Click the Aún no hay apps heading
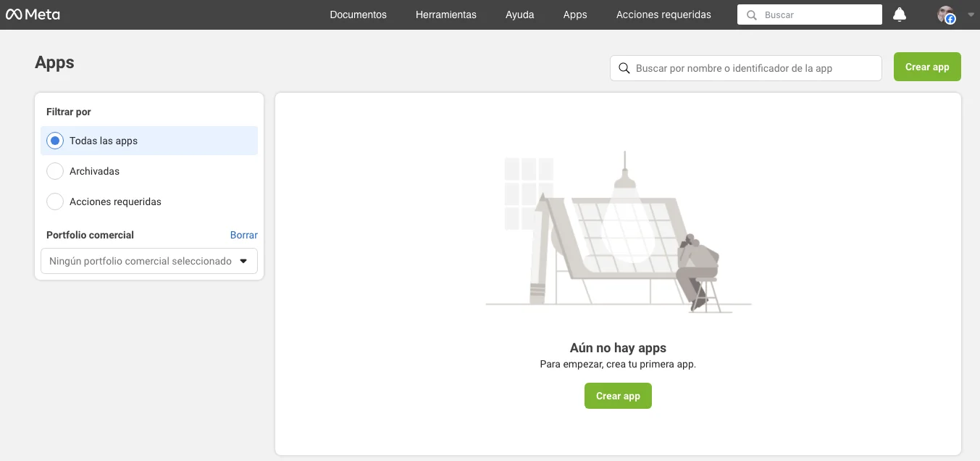This screenshot has height=461, width=980. tap(618, 348)
